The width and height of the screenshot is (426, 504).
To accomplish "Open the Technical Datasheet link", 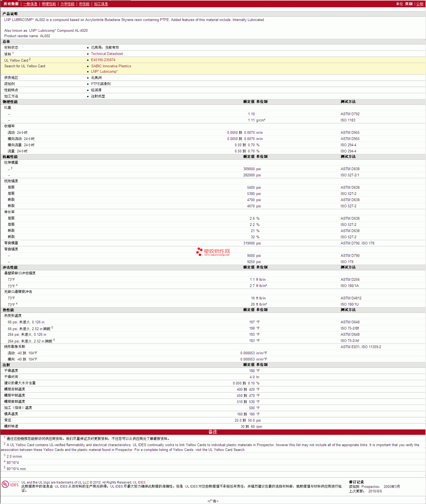I will (107, 54).
